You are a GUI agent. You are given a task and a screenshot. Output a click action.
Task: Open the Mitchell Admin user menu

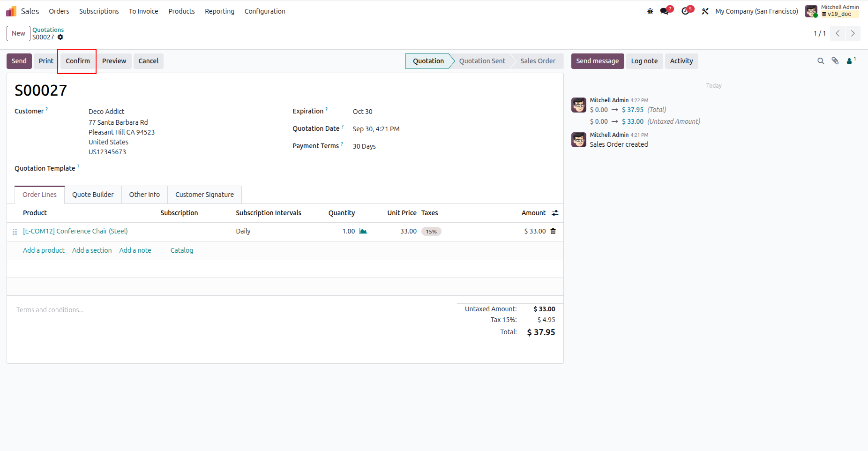click(832, 11)
